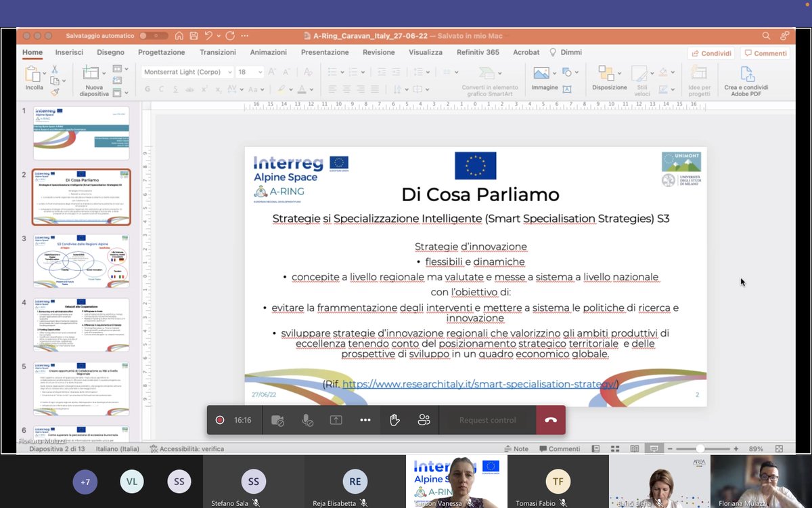Click the slide Reset icon beside Nuova diapositiva
The image size is (812, 508).
pyautogui.click(x=117, y=81)
